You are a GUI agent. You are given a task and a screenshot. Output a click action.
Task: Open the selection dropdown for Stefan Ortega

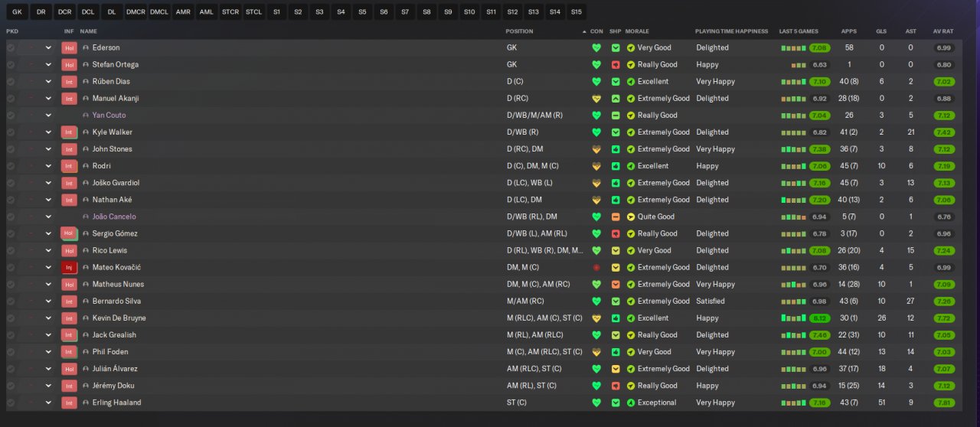tap(48, 64)
